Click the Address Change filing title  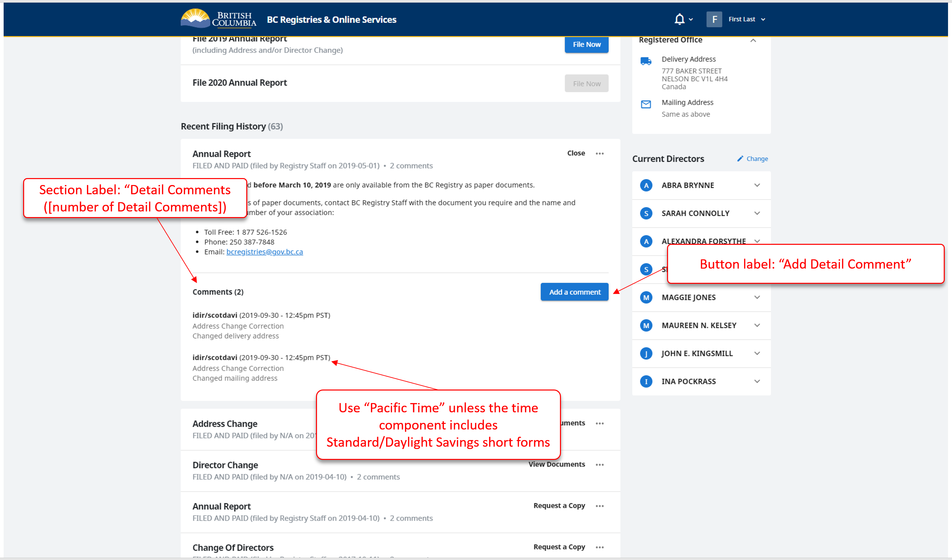(225, 424)
